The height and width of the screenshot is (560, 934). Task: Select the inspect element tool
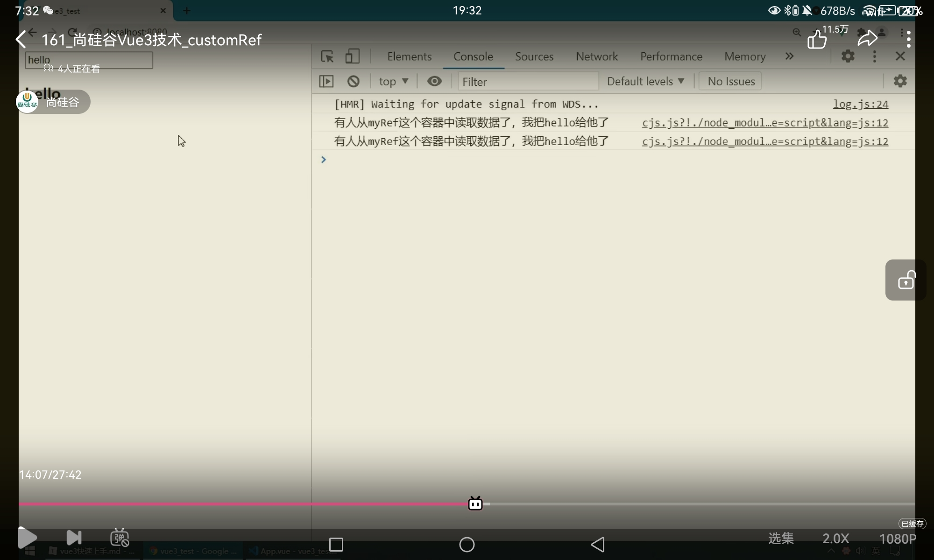pos(327,56)
